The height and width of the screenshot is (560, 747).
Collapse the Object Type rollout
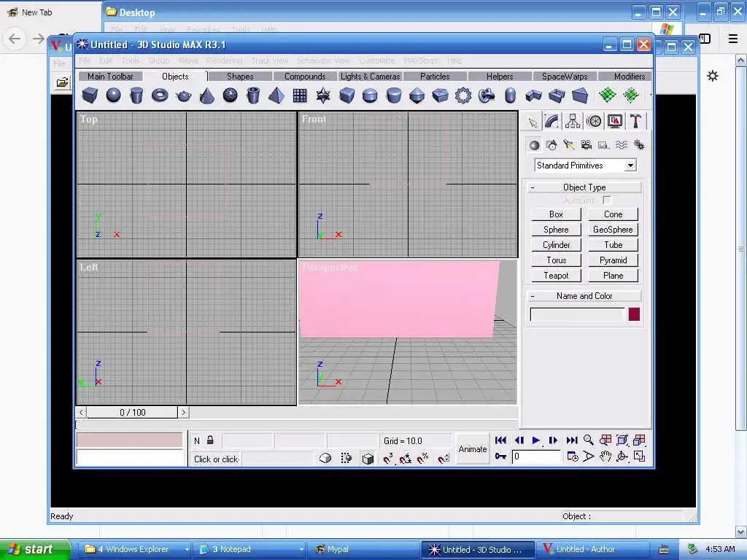coord(584,187)
